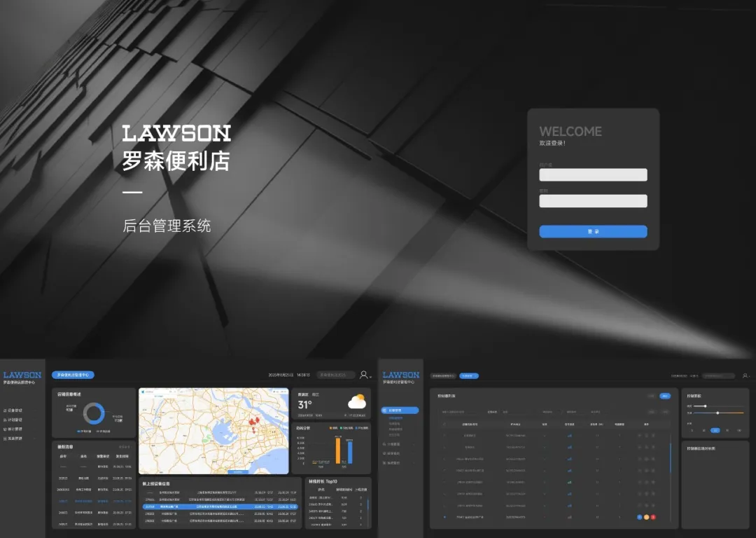Click the LAWSON logo in the device list page sidebar
The image size is (756, 538).
[x=401, y=375]
